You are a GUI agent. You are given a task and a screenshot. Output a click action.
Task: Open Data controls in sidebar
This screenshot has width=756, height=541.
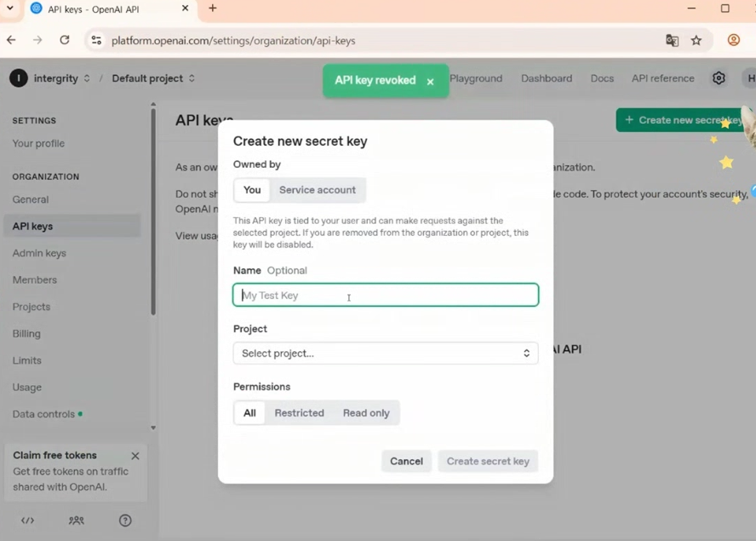43,414
